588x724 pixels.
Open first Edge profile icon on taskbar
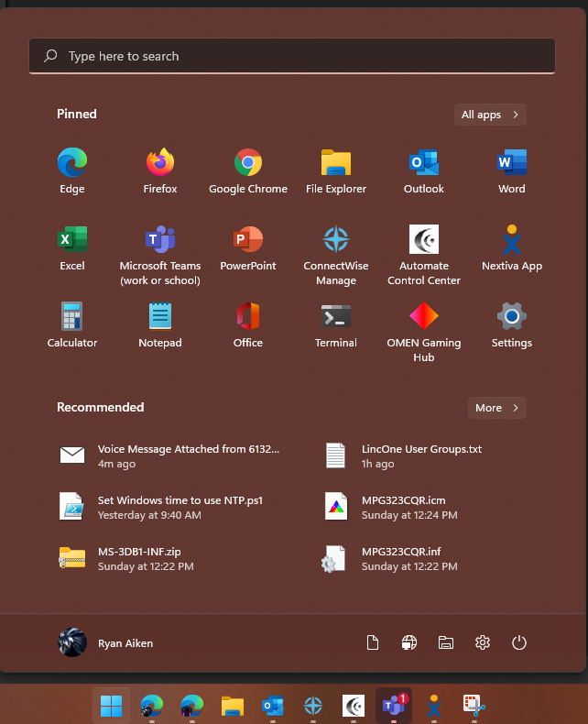(152, 706)
